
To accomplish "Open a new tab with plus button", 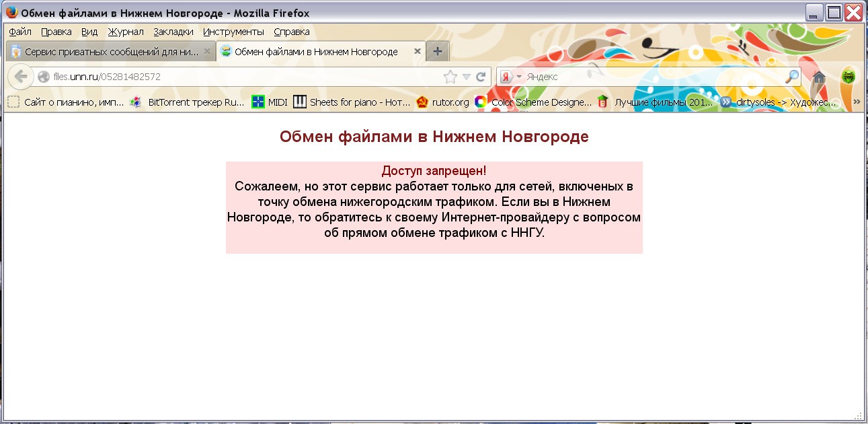I will tap(437, 51).
